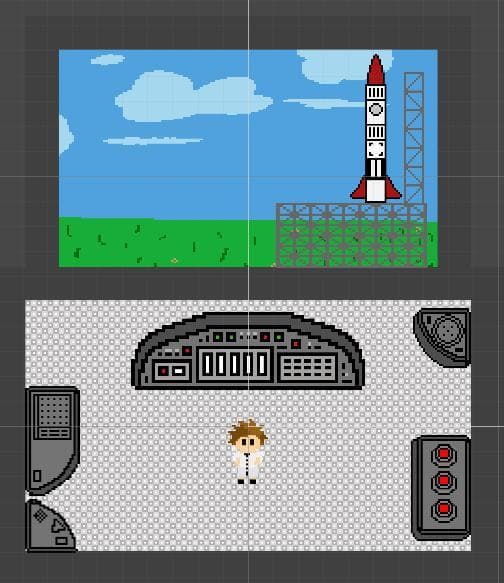
Task: Click the bottom red button on right panel
Action: (444, 509)
